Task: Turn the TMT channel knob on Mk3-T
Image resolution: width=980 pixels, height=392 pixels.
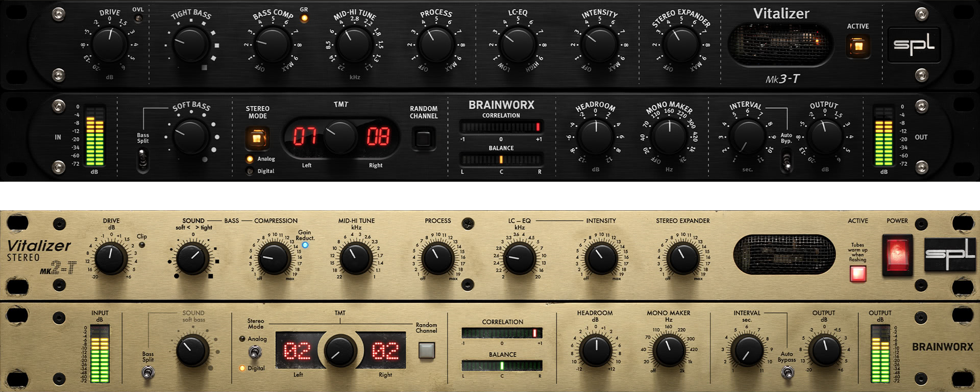Action: [x=341, y=137]
